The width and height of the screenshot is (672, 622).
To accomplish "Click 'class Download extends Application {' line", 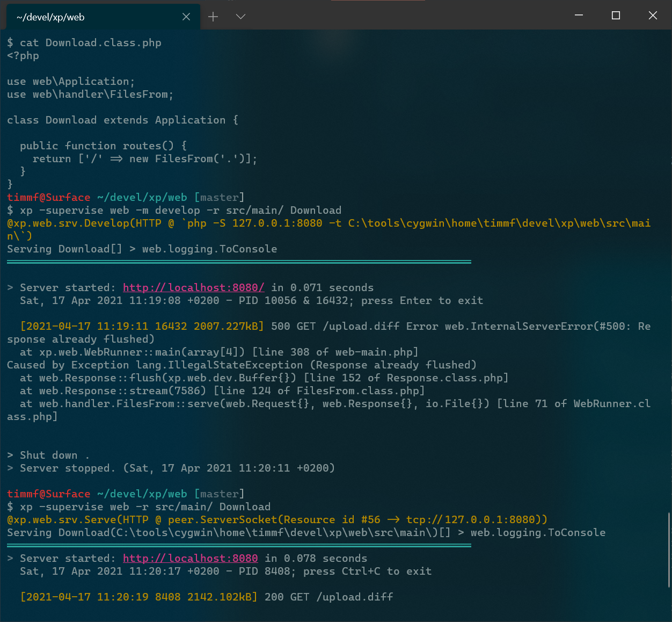I will pos(122,120).
